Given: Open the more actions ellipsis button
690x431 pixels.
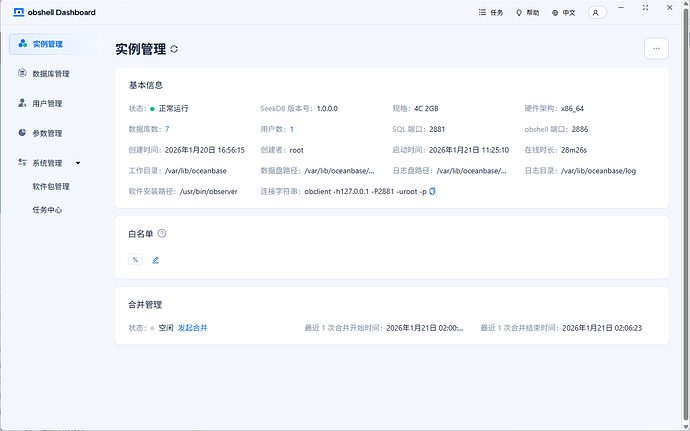Looking at the screenshot, I should click(x=656, y=47).
